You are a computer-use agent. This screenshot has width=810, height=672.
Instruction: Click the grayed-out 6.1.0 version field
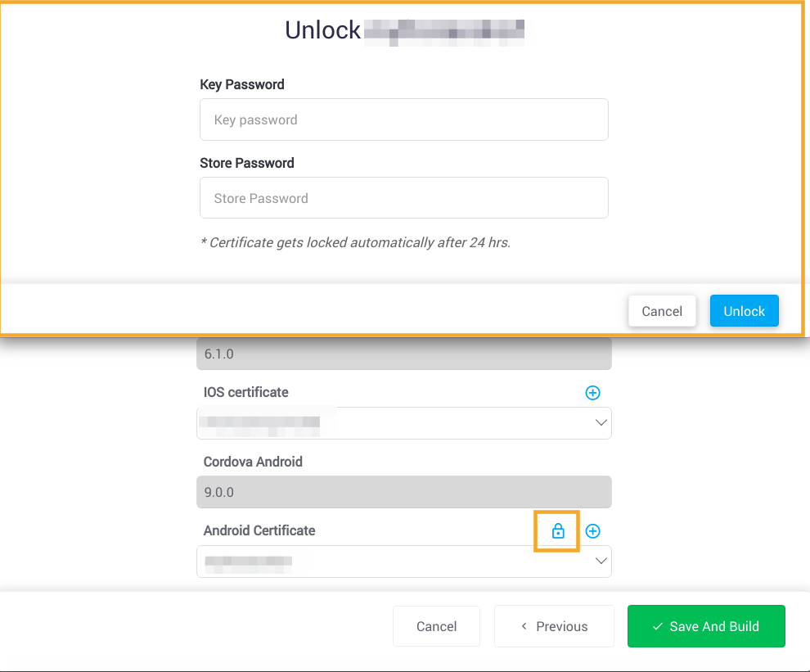[404, 353]
